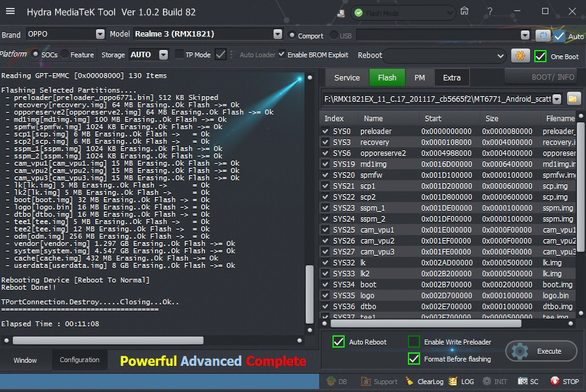Open the Window tab
The width and height of the screenshot is (586, 392).
tap(26, 360)
